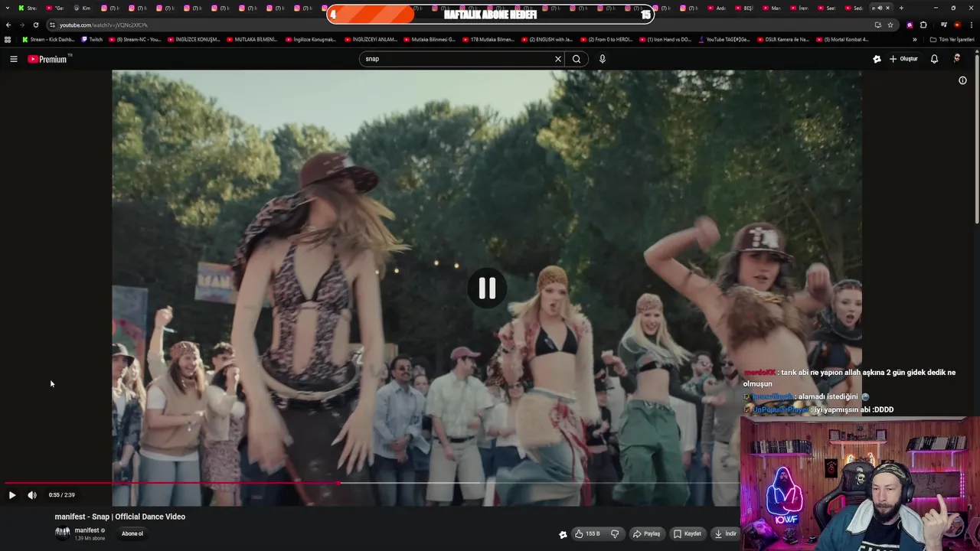Go to the YouTube Premium home logo
980x551 pixels.
[48, 59]
